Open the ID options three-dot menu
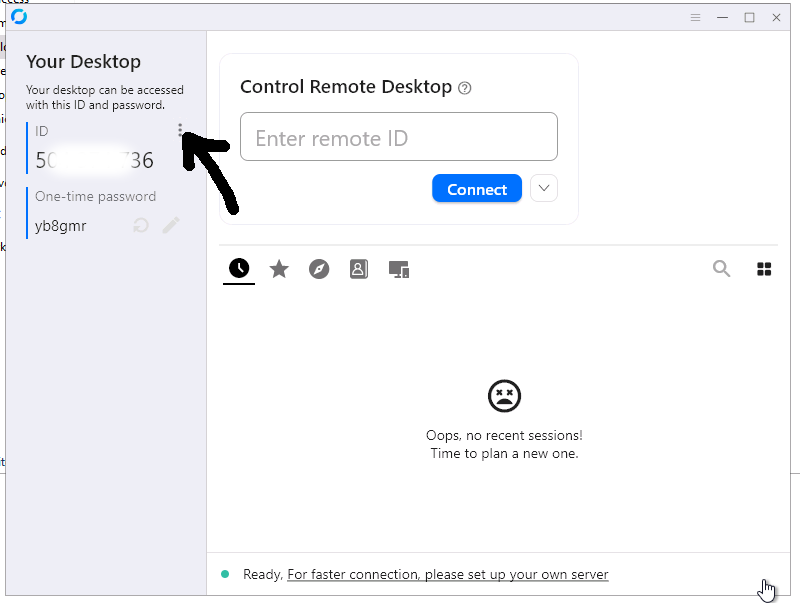Screen dimensions: 800x604 click(x=180, y=130)
